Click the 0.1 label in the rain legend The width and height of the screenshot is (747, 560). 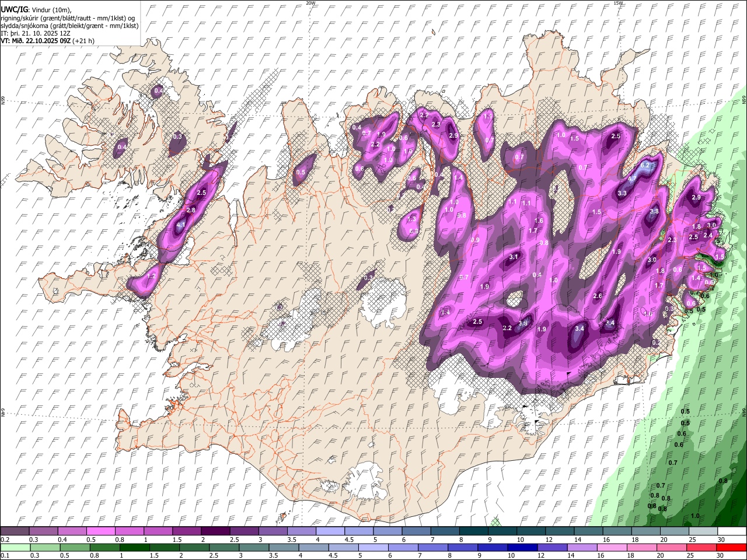click(4, 556)
